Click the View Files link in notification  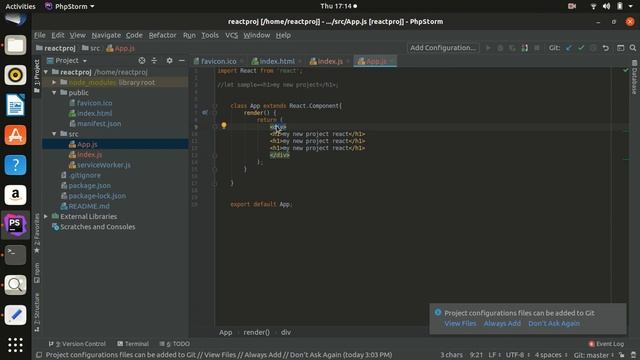point(460,323)
